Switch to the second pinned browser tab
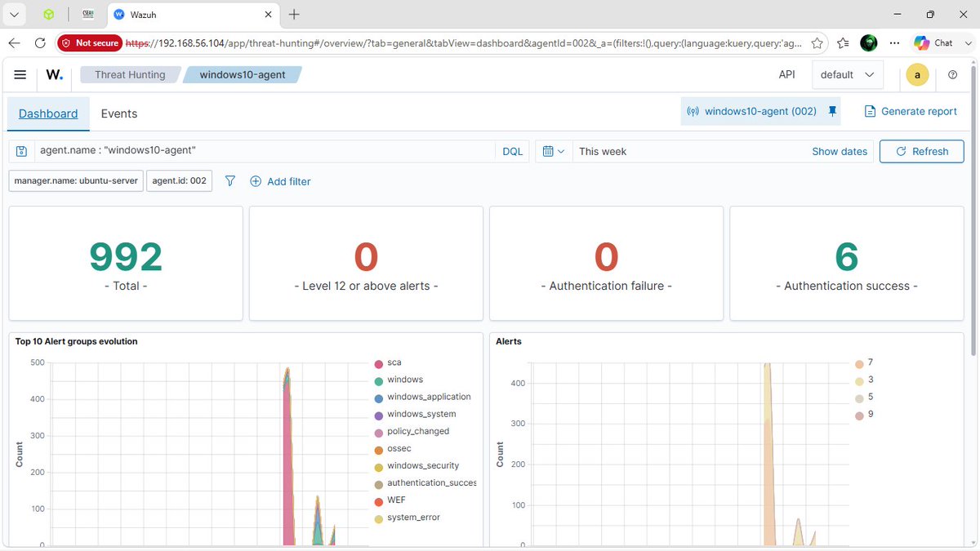980x551 pixels. [x=88, y=14]
